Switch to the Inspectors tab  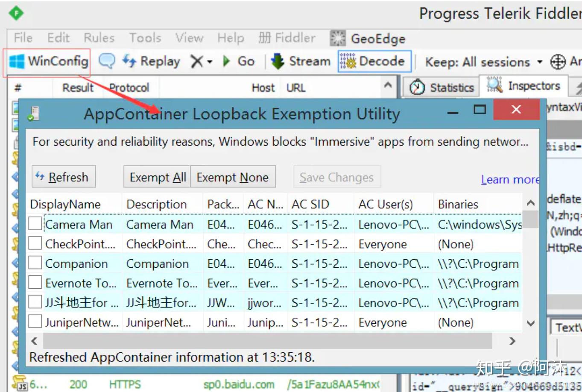click(524, 86)
